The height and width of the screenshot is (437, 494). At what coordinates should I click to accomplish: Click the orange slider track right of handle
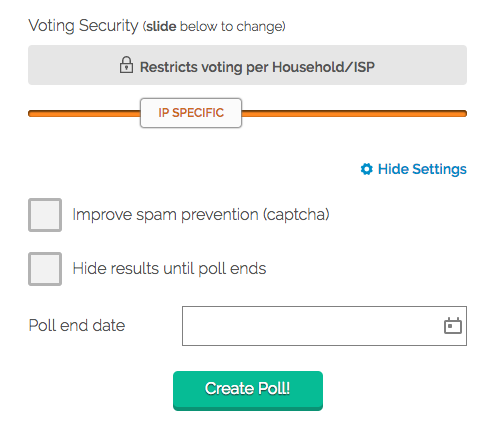(354, 114)
